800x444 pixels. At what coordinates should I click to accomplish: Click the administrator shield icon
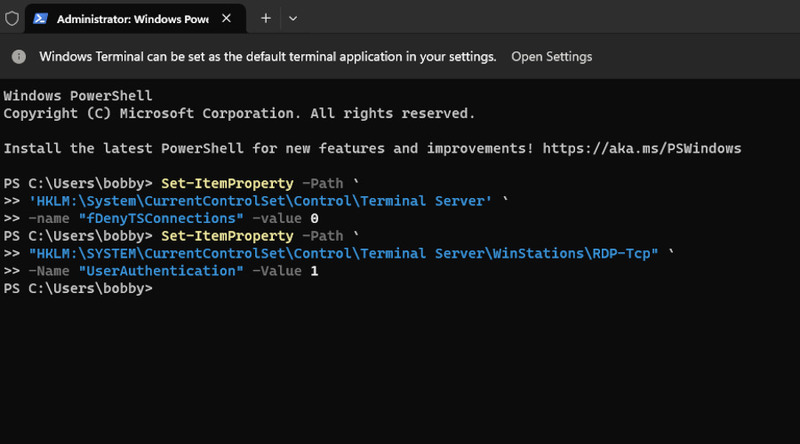point(12,18)
